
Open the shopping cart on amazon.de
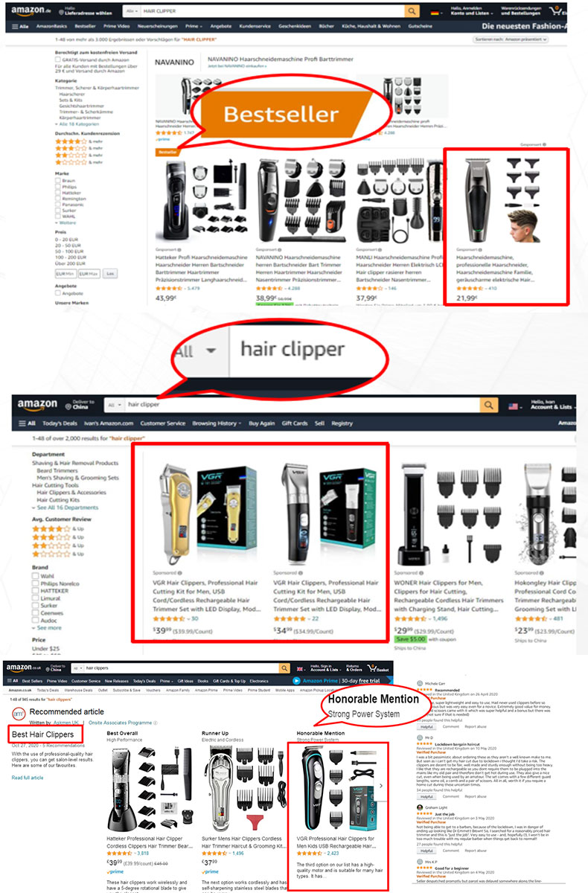pos(555,12)
